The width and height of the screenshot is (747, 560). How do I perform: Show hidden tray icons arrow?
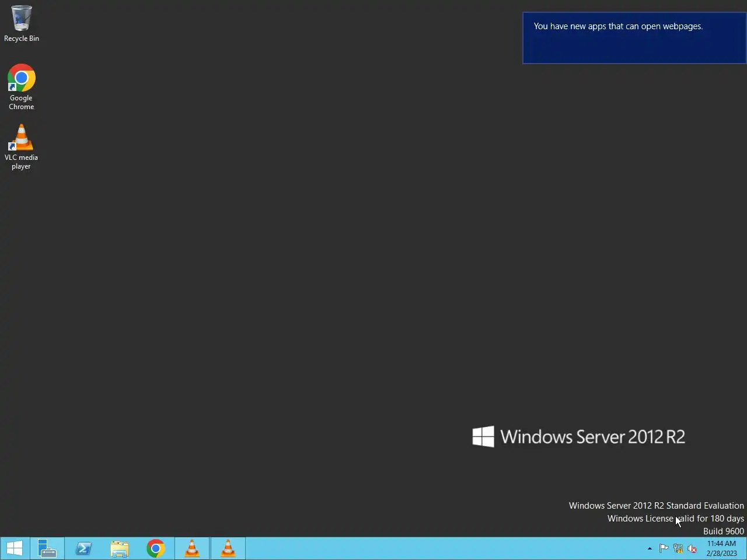(650, 548)
